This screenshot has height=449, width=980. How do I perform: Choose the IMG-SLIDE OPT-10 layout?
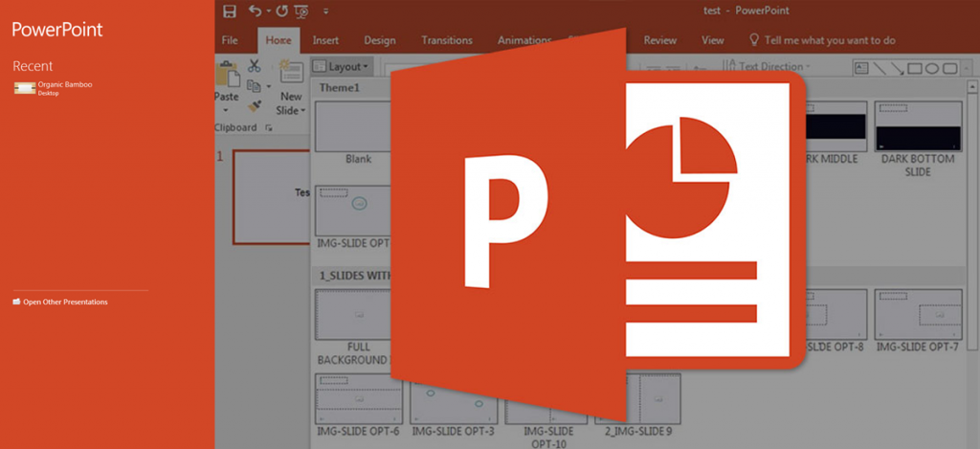(548, 411)
